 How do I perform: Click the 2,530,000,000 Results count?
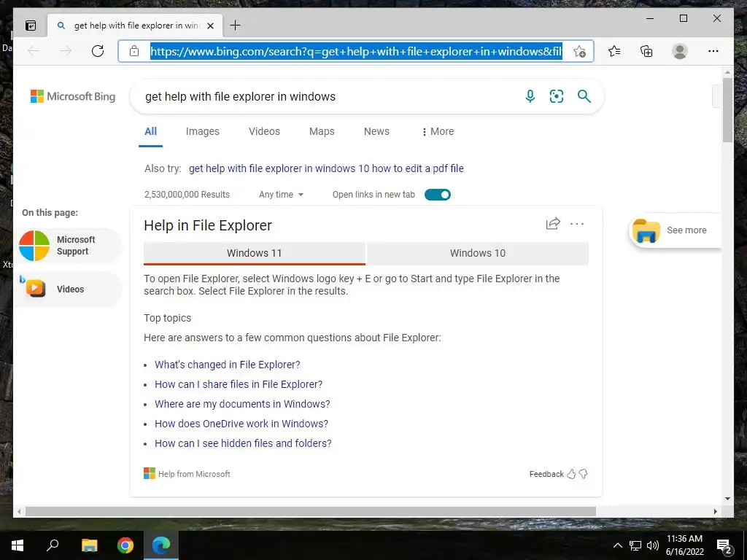(x=187, y=195)
